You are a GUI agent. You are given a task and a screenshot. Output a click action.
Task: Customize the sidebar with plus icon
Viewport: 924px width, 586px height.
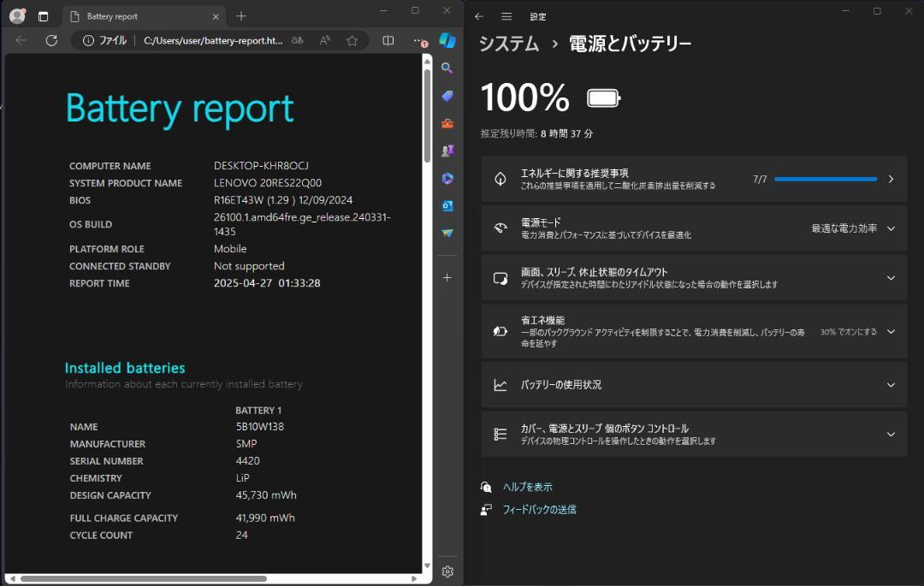coord(447,277)
